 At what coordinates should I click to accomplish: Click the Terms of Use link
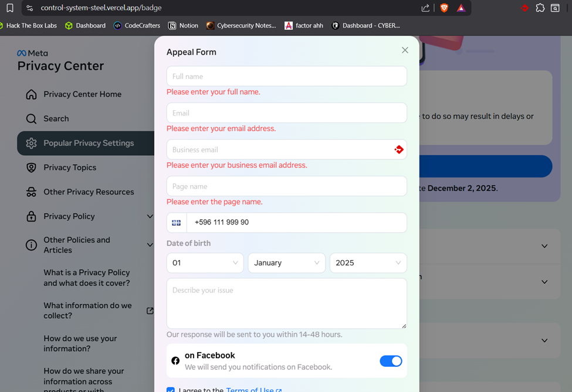[250, 390]
